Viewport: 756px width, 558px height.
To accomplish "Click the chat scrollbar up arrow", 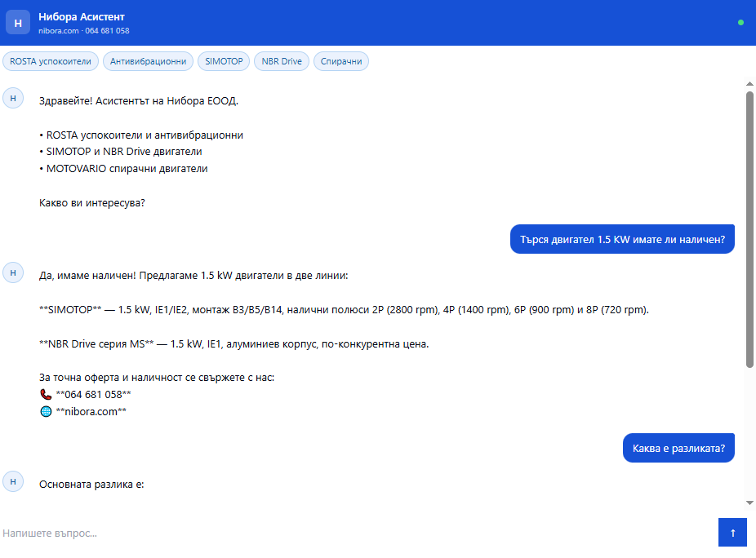I will click(749, 84).
